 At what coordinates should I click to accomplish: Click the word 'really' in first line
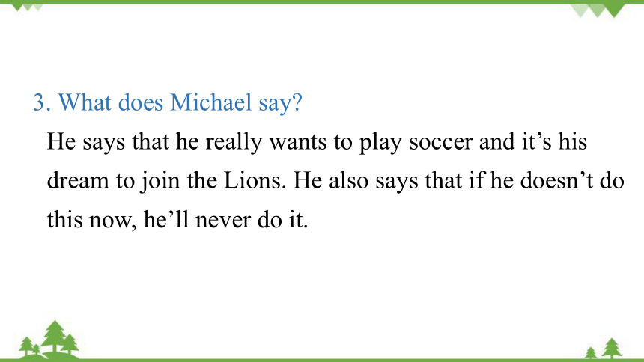(234, 142)
